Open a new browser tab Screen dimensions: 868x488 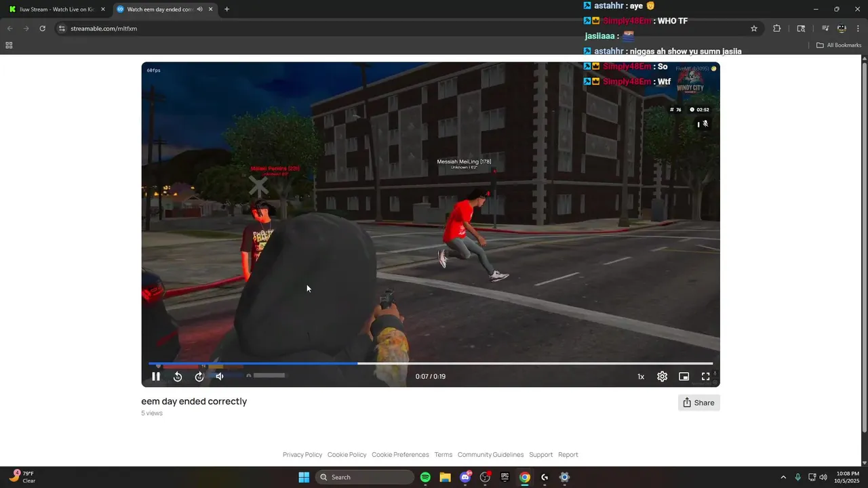226,9
